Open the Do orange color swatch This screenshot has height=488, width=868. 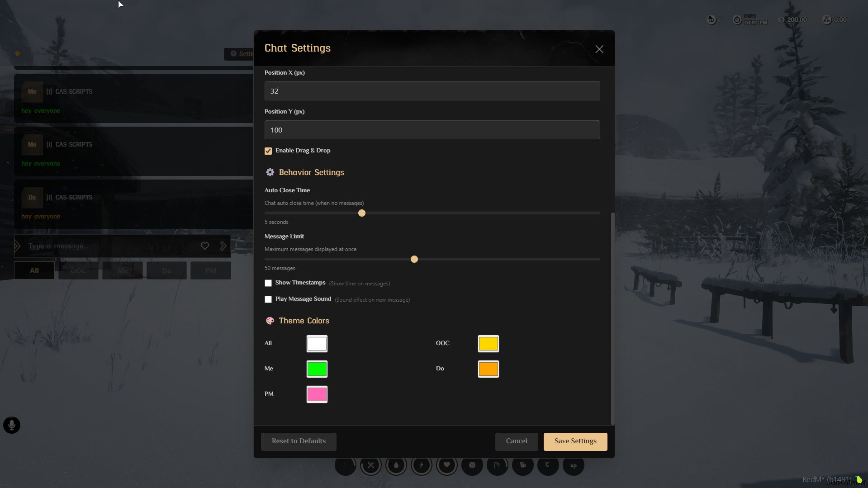click(489, 369)
